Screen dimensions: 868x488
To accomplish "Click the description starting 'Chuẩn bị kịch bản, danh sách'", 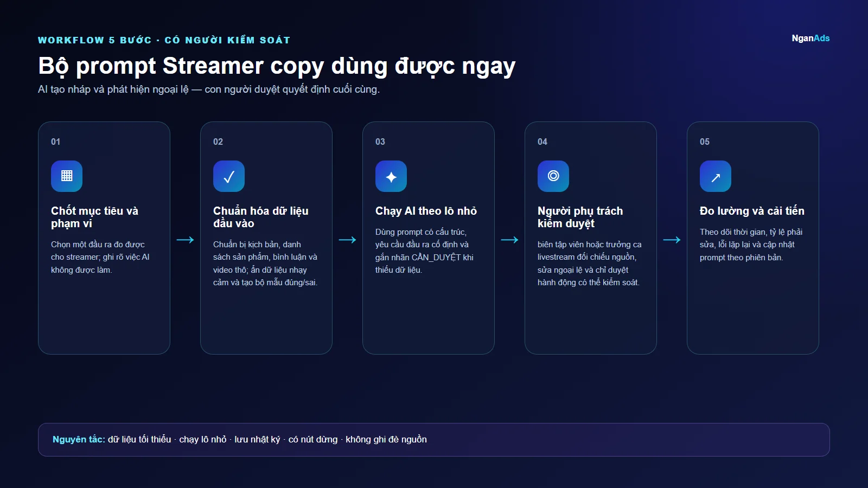I will tap(265, 264).
